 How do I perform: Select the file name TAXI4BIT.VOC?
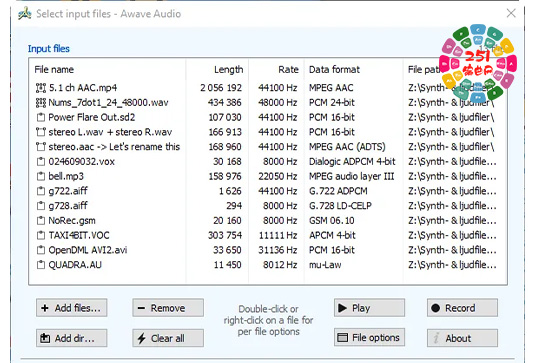(x=79, y=235)
